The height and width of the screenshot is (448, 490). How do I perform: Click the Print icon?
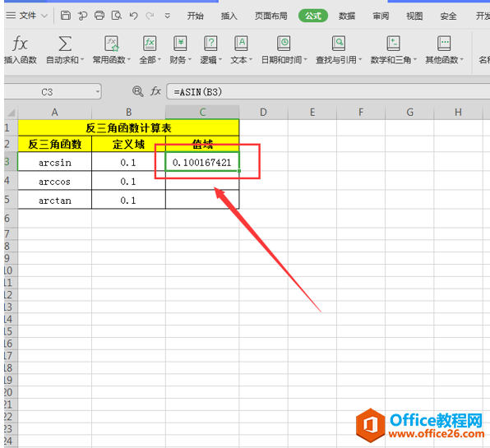click(x=99, y=16)
